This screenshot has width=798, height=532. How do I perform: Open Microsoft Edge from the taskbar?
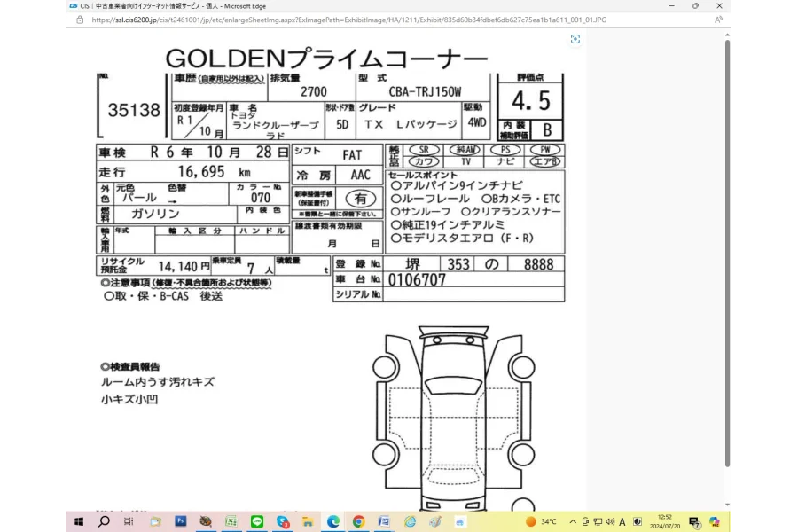[333, 521]
